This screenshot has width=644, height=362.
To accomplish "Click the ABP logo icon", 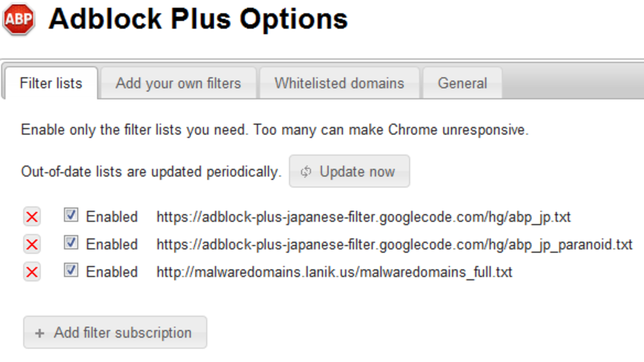I will click(x=19, y=20).
